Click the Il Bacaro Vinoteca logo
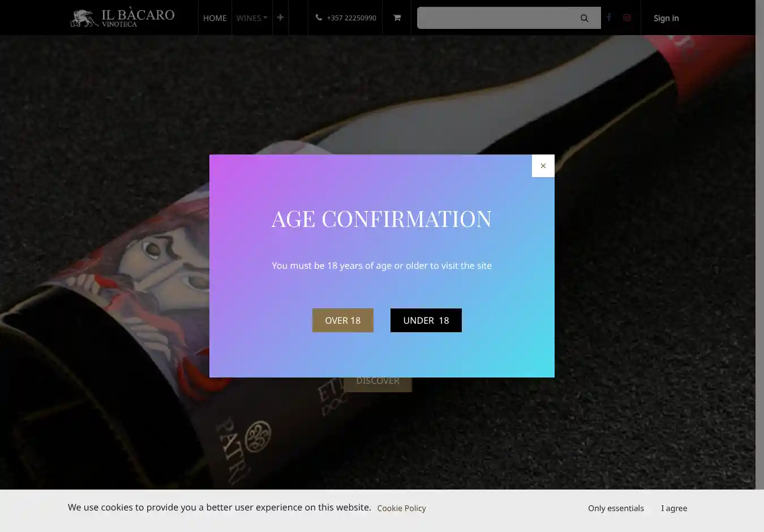Viewport: 764px width, 532px height. pyautogui.click(x=122, y=18)
